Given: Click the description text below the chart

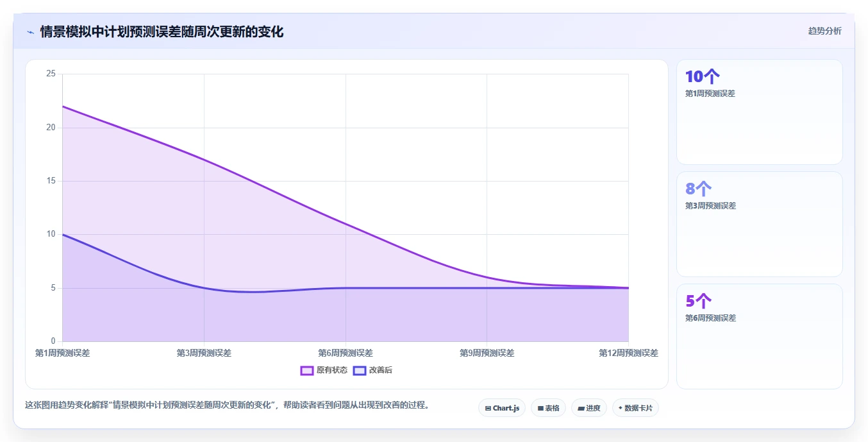Looking at the screenshot, I should 227,405.
